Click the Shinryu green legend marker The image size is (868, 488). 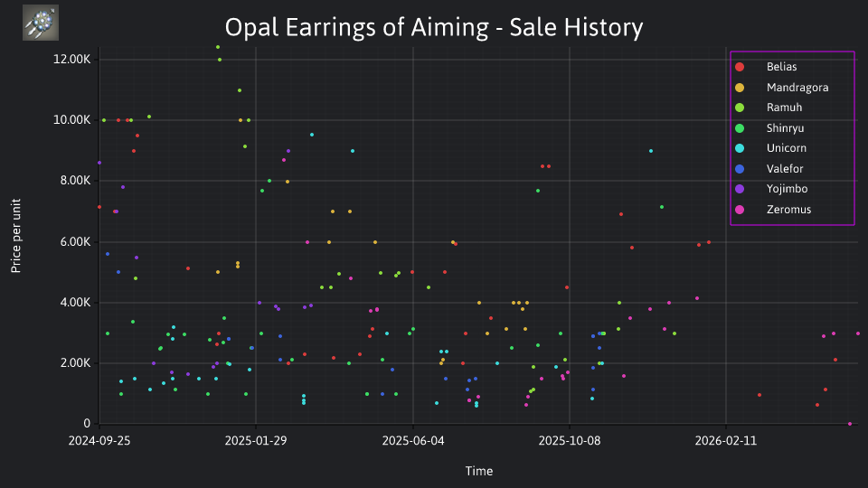point(740,128)
